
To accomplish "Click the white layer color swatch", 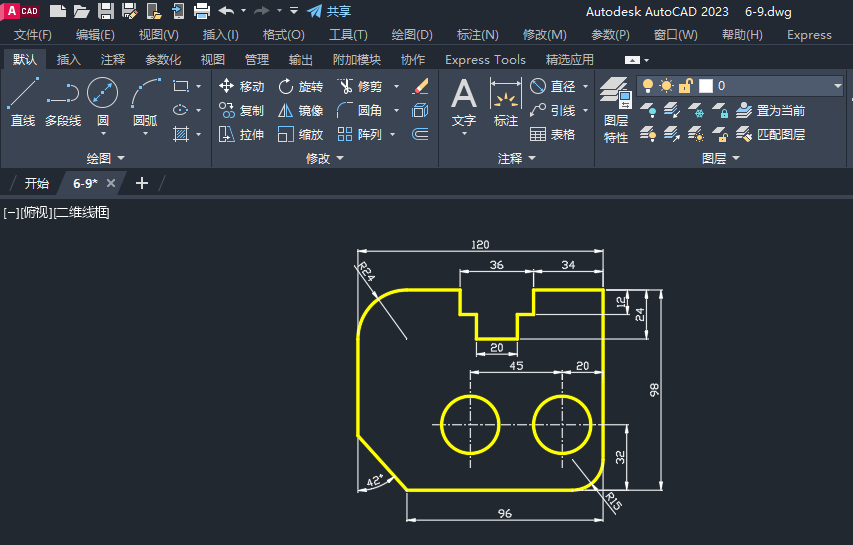I will (705, 86).
